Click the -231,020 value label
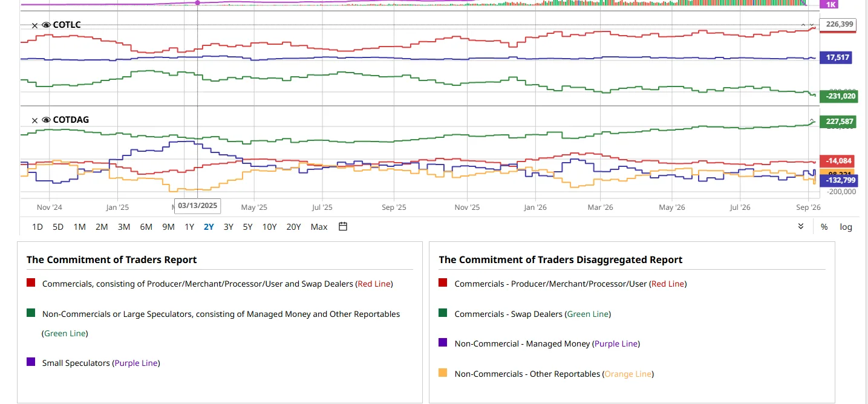 (x=839, y=96)
